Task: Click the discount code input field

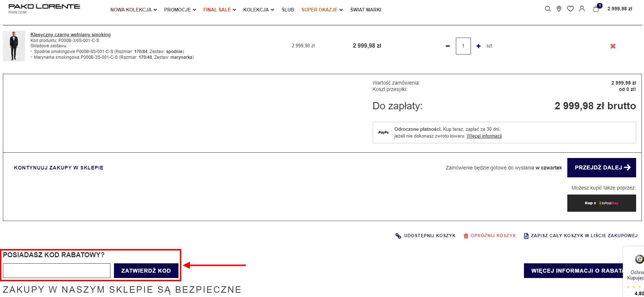Action: click(x=57, y=271)
